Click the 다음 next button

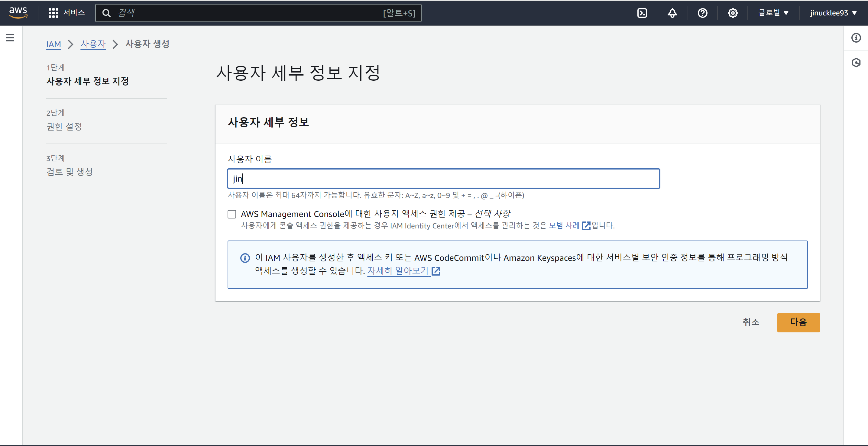(798, 322)
